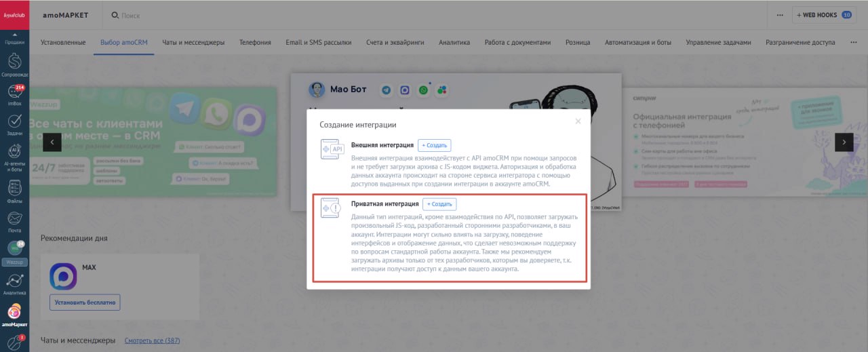Click the MAX messenger icon on Мао Бот card
Viewport: 868px width, 352px height.
click(x=405, y=90)
